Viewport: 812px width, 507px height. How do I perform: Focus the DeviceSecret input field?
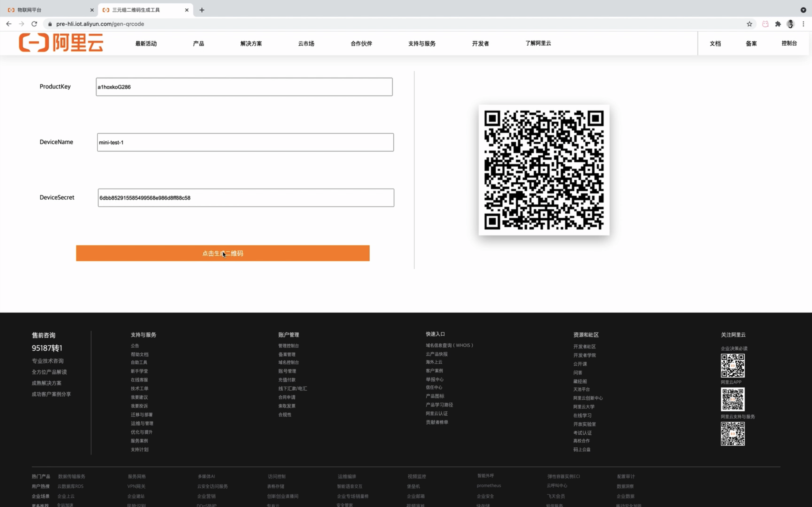tap(246, 198)
